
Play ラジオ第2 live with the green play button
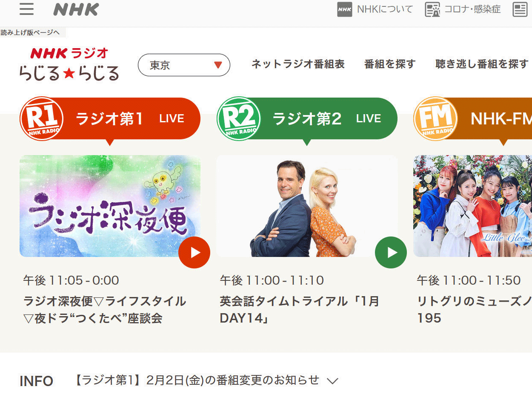(391, 253)
